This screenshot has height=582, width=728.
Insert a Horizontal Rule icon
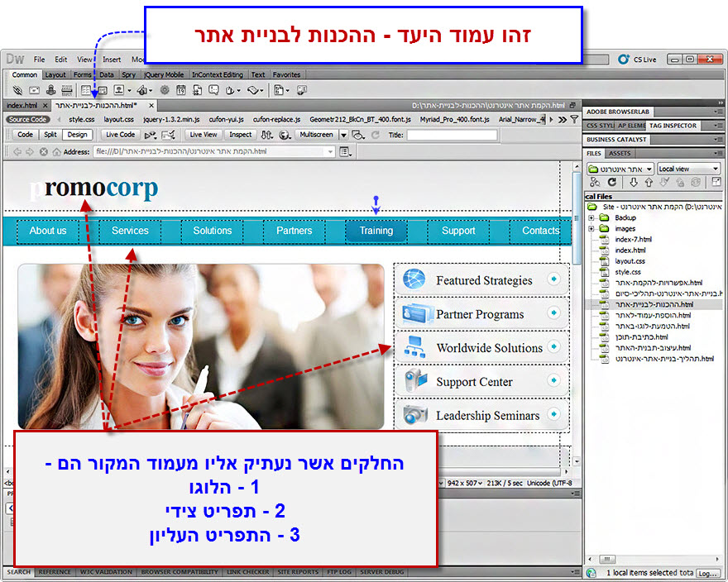click(67, 90)
